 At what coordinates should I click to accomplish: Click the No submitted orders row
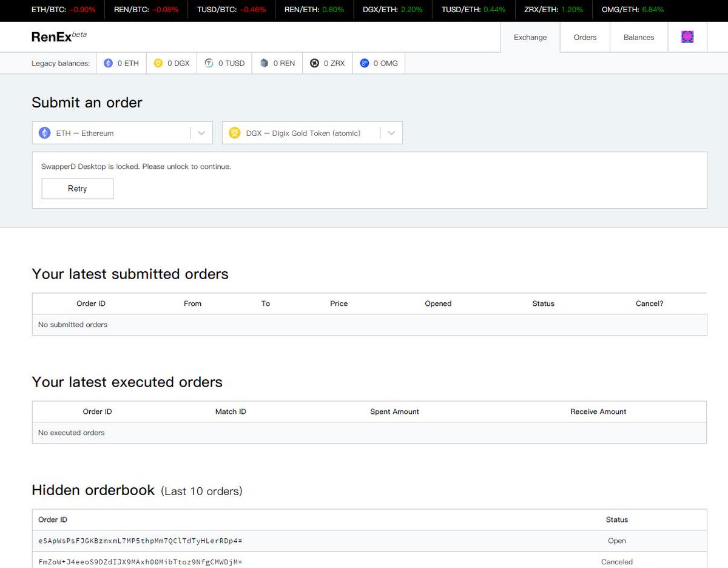coord(369,325)
